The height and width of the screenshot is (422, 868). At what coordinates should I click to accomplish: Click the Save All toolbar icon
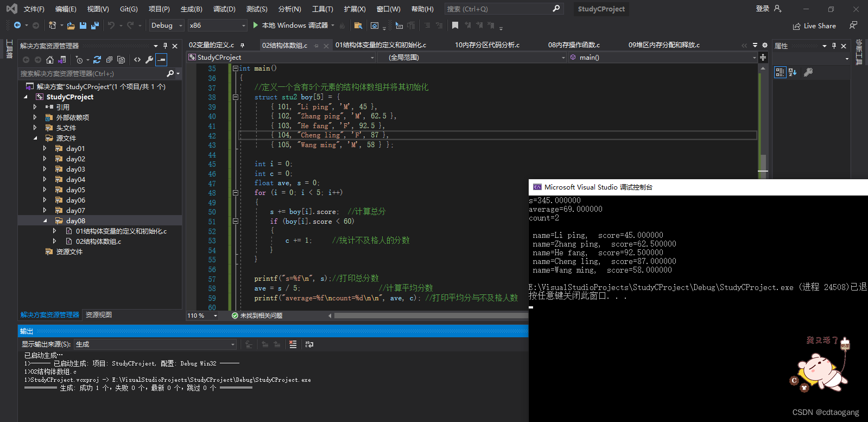[x=95, y=26]
